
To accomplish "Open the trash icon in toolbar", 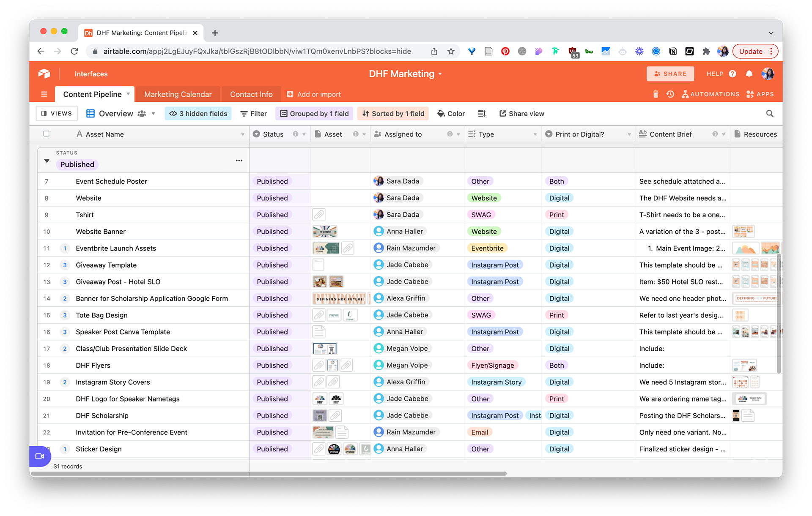I will 656,94.
